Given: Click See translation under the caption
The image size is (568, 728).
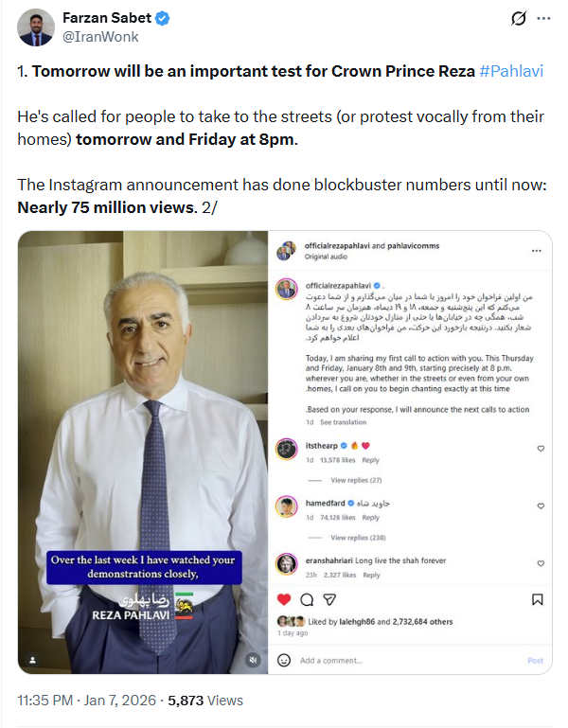Looking at the screenshot, I should [344, 422].
